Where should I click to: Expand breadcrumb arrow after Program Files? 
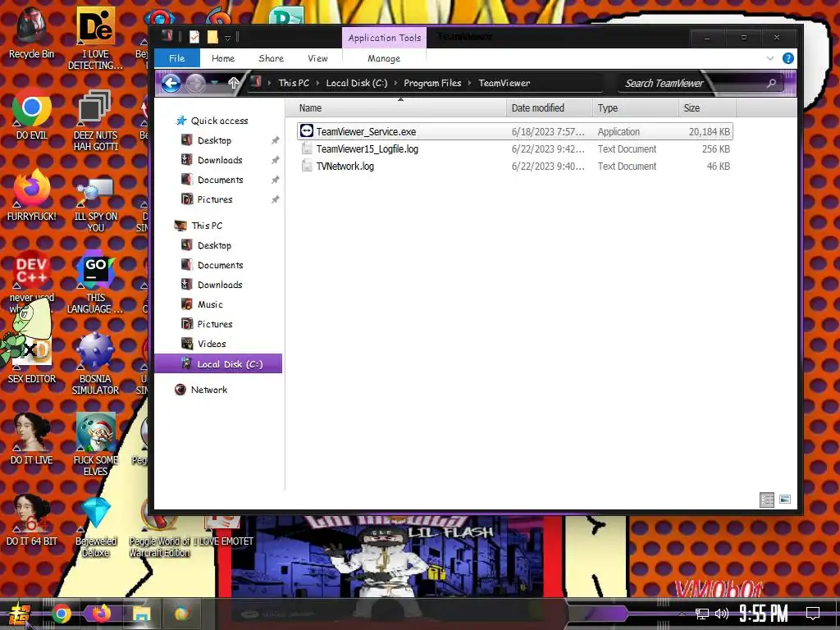(470, 83)
